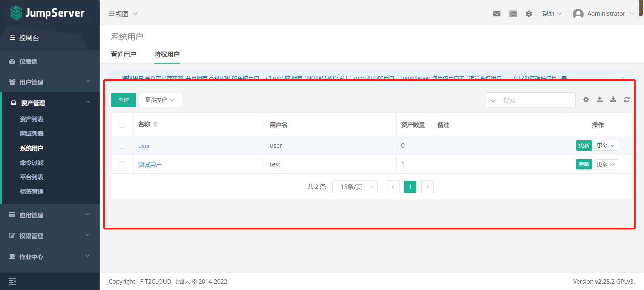644x290 pixels.
Task: Expand the 用户管理 sidebar menu
Action: tap(50, 82)
